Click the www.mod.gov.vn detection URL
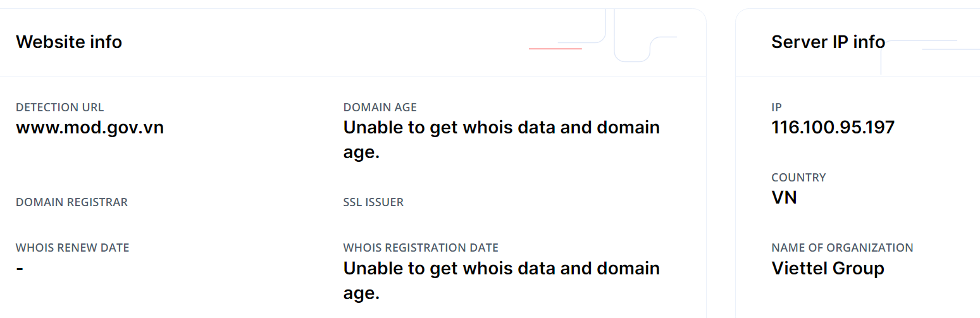The width and height of the screenshot is (980, 318). (x=90, y=128)
